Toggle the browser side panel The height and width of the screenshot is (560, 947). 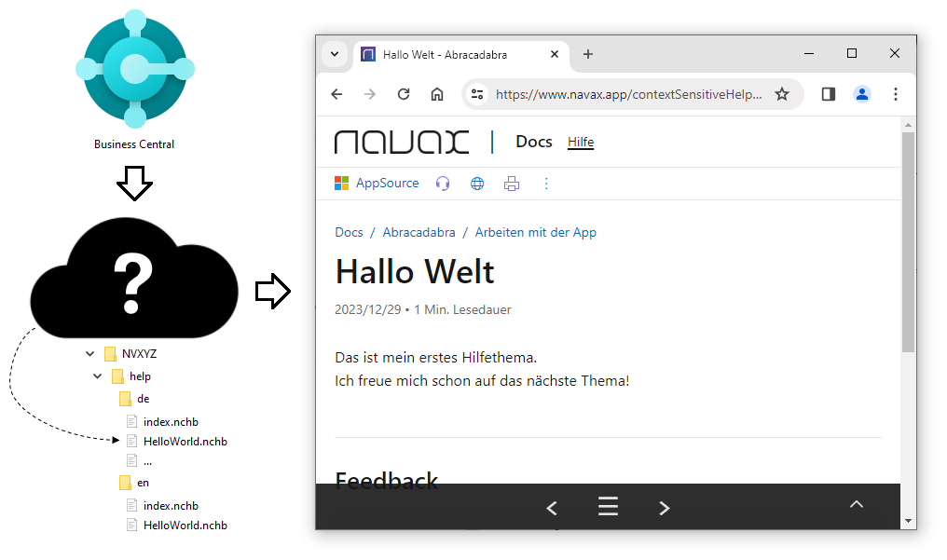point(829,94)
